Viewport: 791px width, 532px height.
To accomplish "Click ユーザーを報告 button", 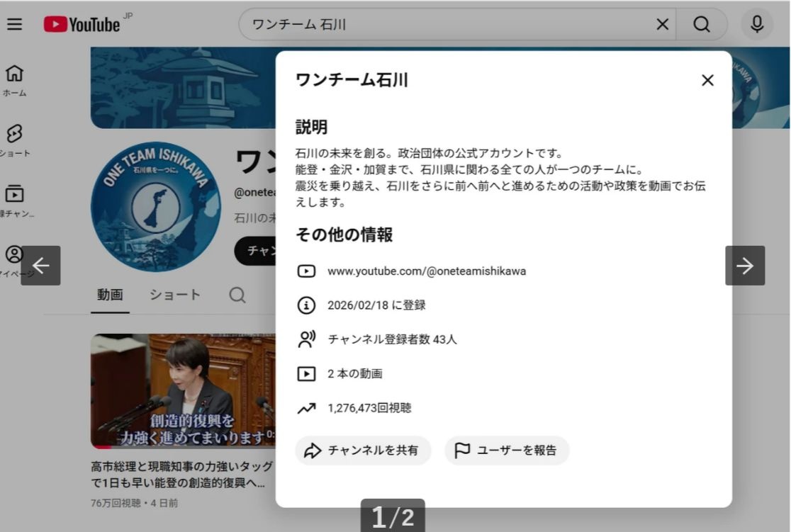I will click(x=507, y=451).
